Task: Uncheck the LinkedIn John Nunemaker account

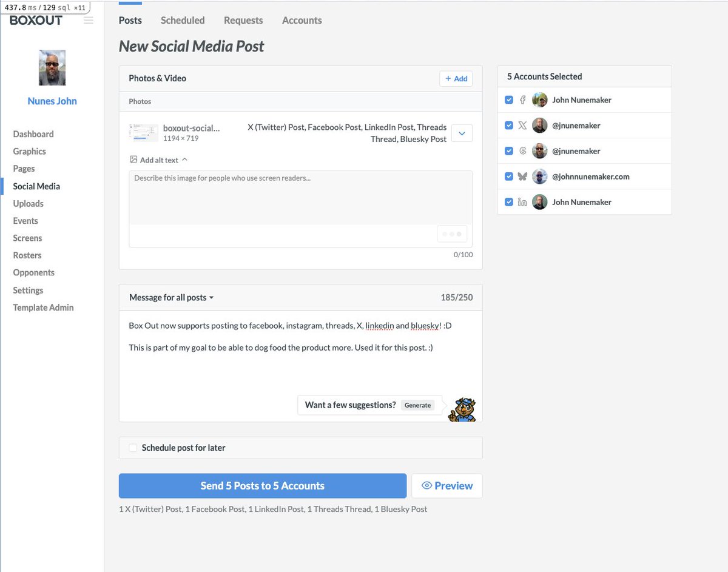Action: 509,202
